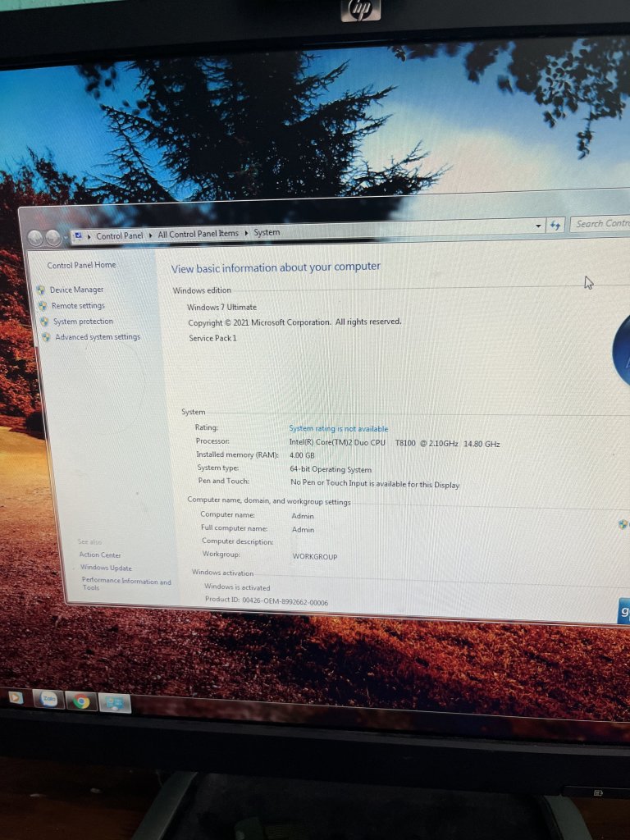Click the Product ID 00426-OEM-8992662-00006 text

(267, 600)
